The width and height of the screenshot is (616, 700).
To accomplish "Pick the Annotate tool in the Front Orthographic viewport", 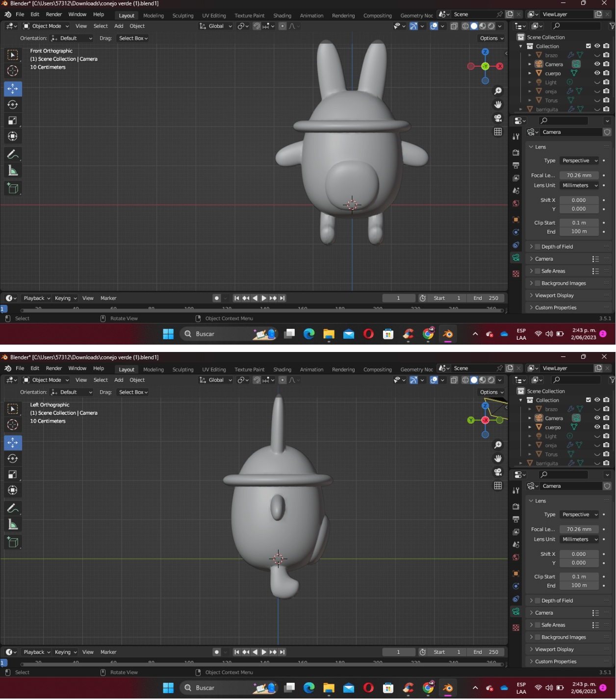I will pyautogui.click(x=13, y=154).
